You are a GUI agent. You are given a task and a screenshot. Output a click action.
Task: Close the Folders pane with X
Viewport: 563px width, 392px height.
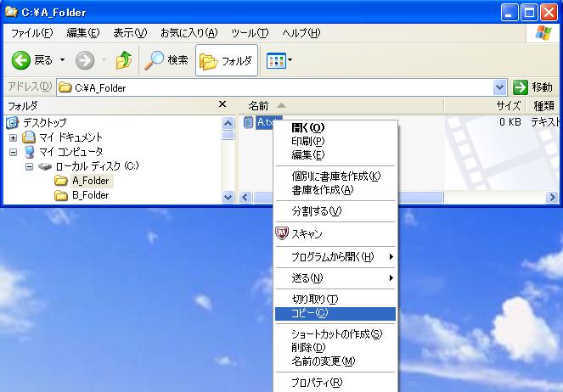222,104
